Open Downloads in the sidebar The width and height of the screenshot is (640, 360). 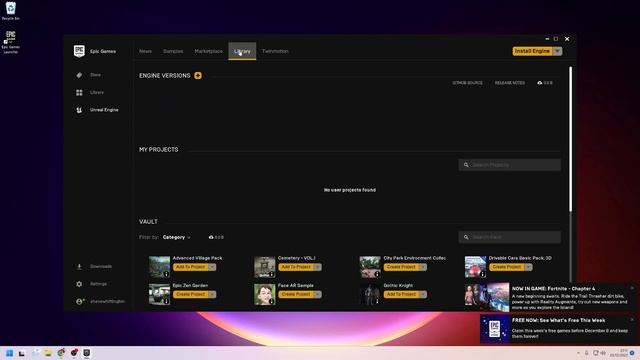(x=101, y=266)
